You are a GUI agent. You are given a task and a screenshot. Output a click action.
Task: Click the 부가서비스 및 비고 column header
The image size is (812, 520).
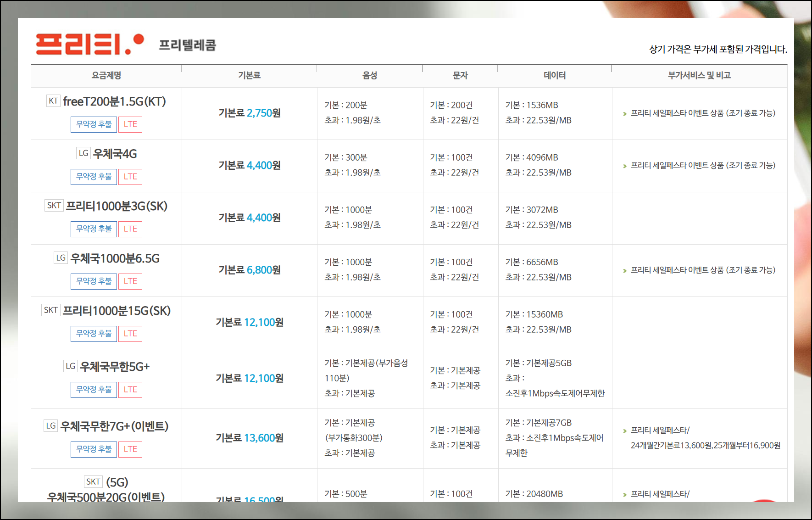[699, 75]
